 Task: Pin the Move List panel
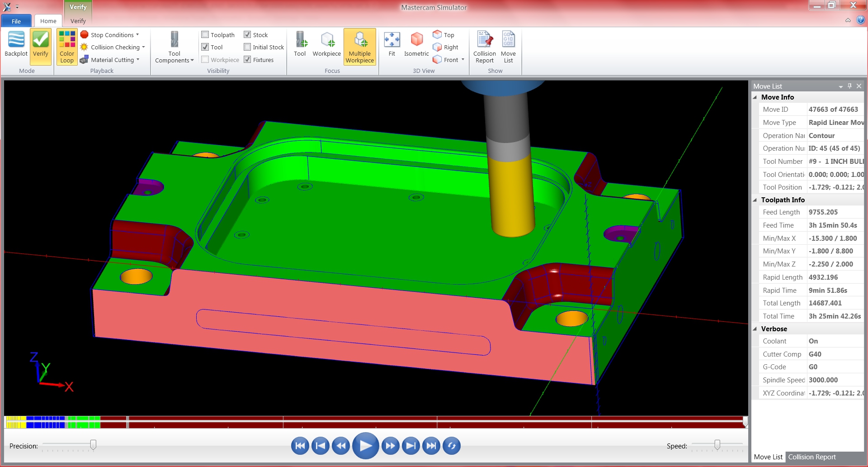[849, 86]
